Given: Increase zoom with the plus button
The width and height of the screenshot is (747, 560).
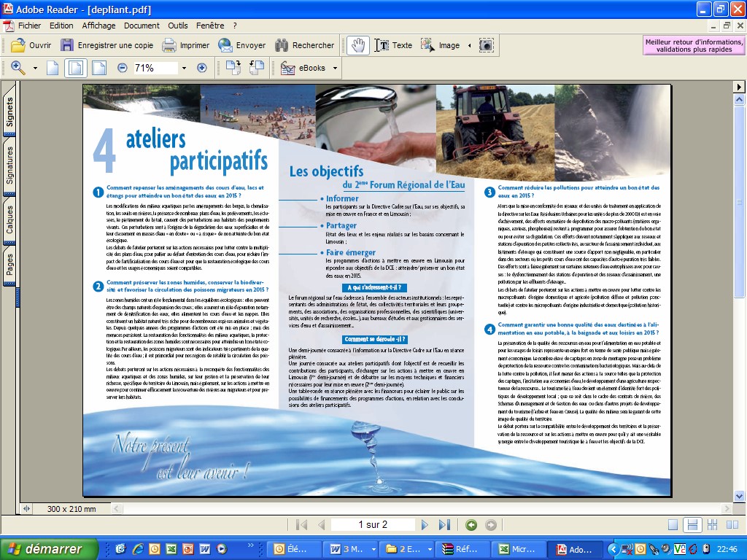Looking at the screenshot, I should coord(201,68).
